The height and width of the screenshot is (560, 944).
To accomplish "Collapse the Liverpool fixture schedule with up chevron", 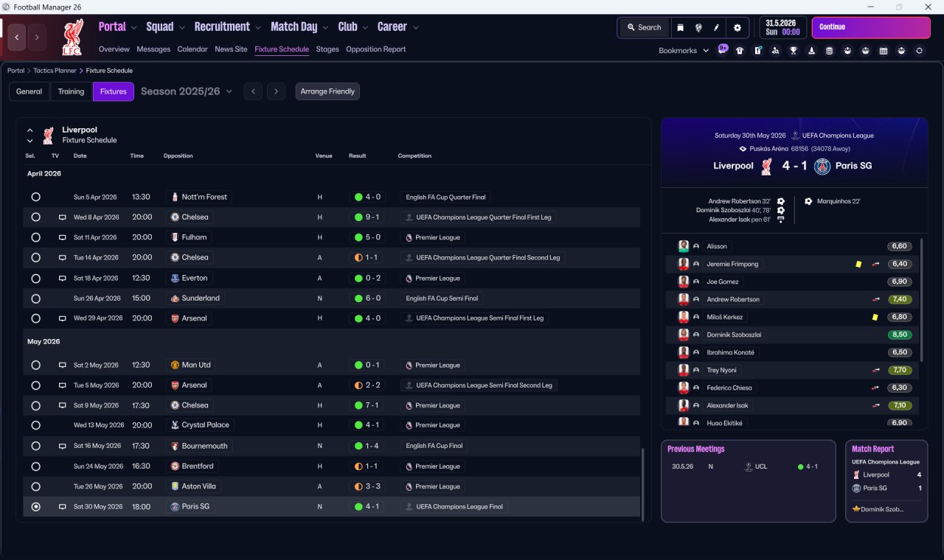I will point(30,130).
